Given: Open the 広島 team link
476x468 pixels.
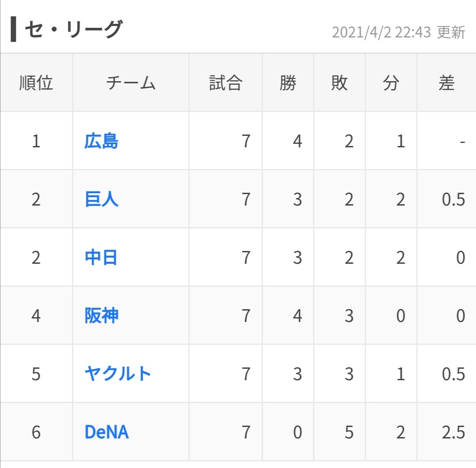Looking at the screenshot, I should [101, 141].
